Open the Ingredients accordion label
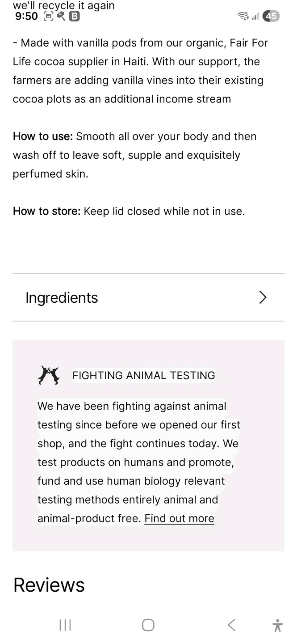This screenshot has width=297, height=644. point(62,298)
